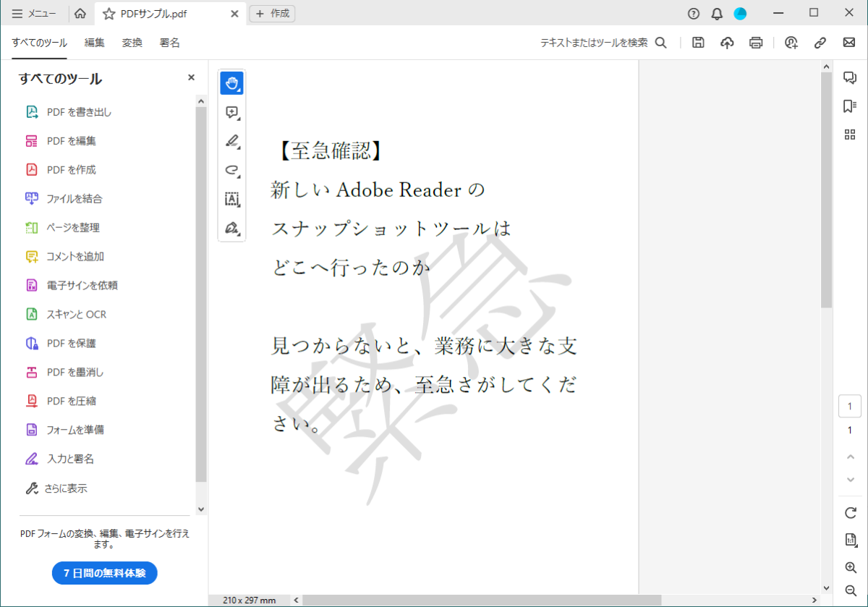The image size is (868, 607).
Task: Go to the Home icon
Action: (x=80, y=14)
